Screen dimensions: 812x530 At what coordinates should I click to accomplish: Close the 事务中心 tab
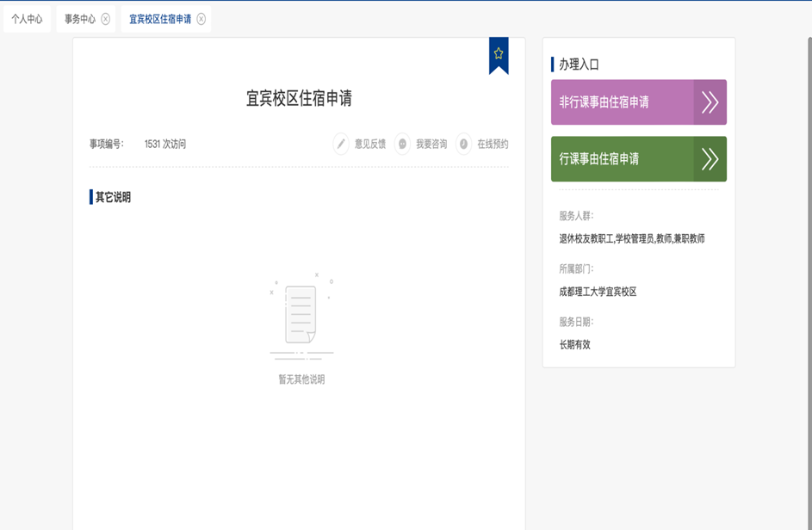click(x=106, y=19)
